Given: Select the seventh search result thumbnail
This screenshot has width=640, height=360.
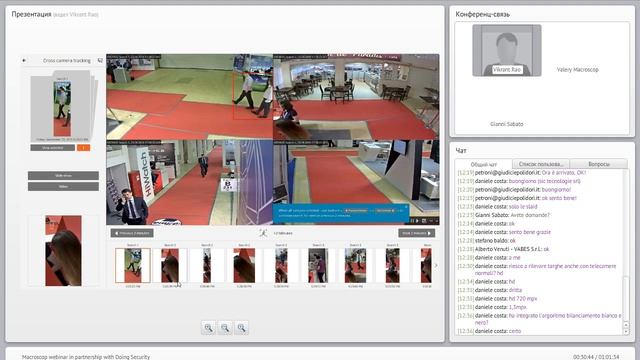Looking at the screenshot, I should [355, 265].
